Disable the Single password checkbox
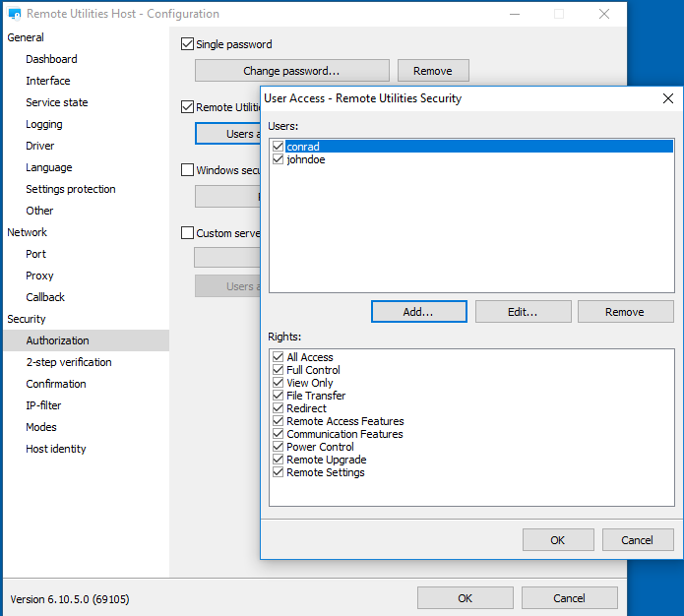 (188, 44)
